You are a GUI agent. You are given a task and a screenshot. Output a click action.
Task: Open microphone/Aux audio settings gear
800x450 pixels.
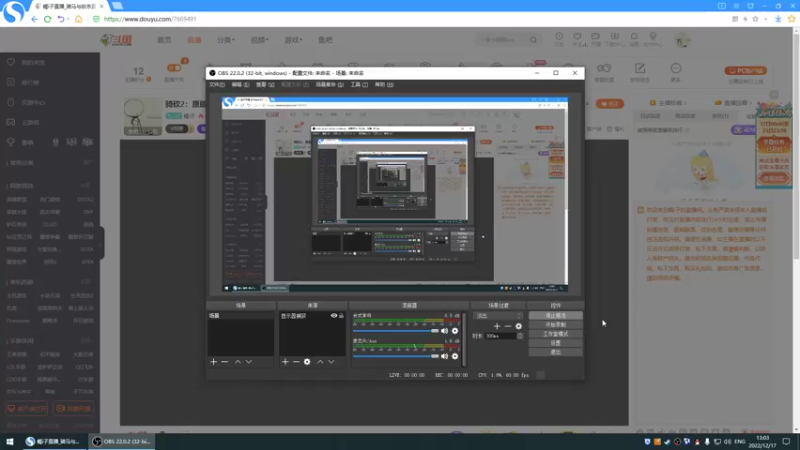point(455,356)
